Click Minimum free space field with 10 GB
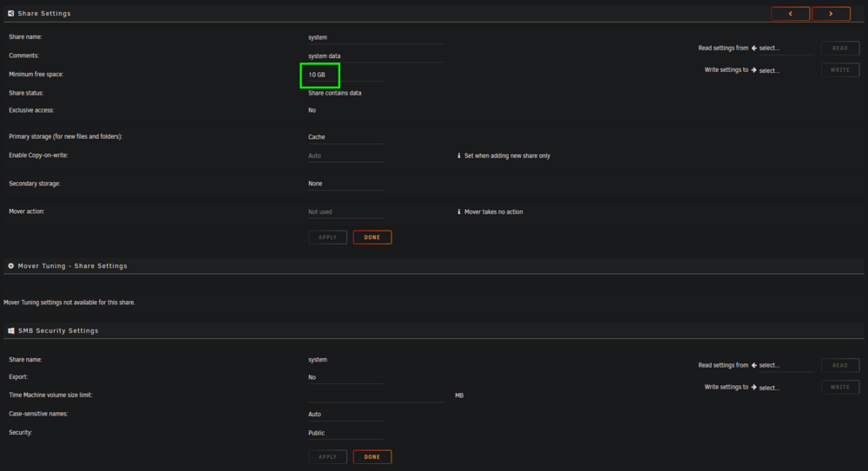Screen dimensions: 868x471 point(345,75)
